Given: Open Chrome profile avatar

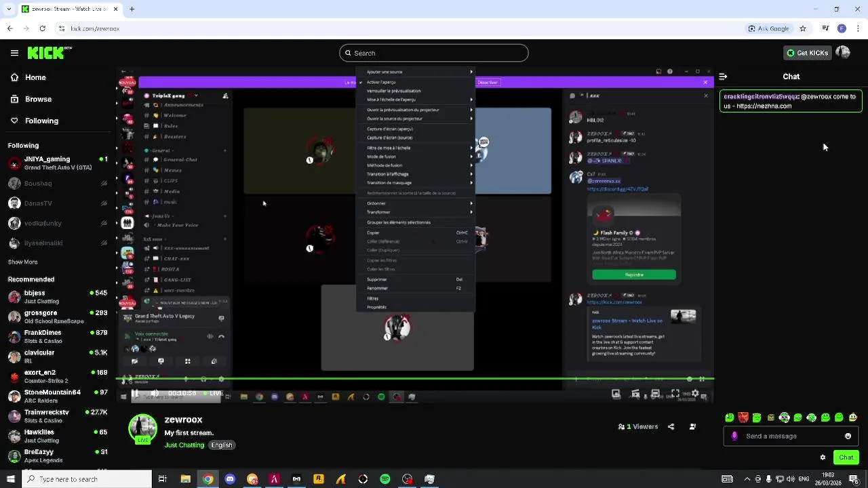Looking at the screenshot, I should pos(842,29).
